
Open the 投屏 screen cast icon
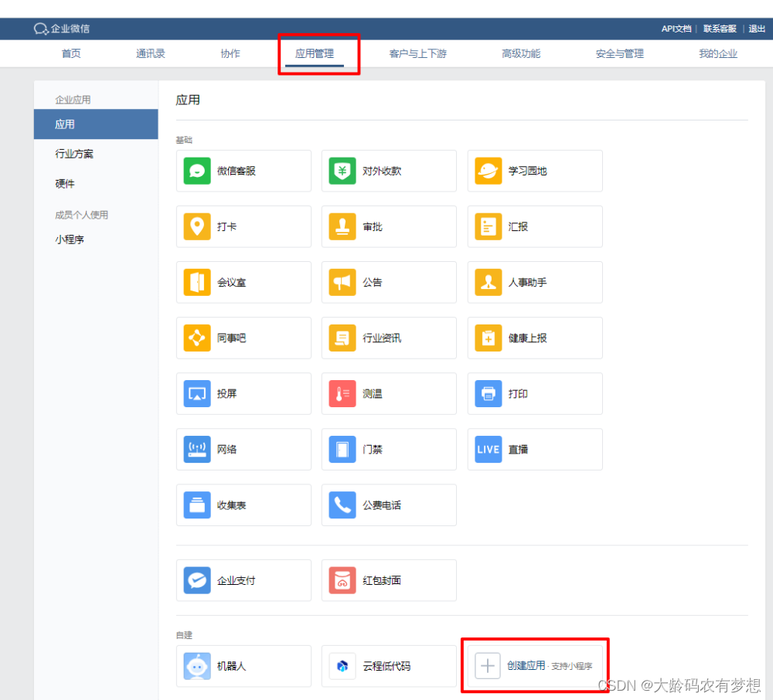click(x=196, y=393)
